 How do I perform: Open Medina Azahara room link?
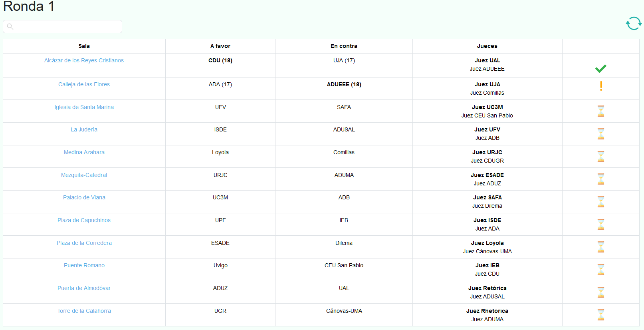click(x=84, y=152)
